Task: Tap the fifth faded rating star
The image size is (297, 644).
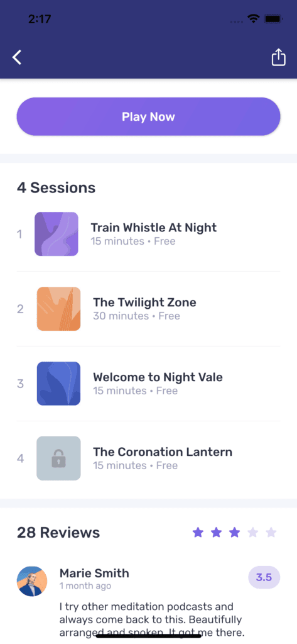Action: tap(271, 533)
